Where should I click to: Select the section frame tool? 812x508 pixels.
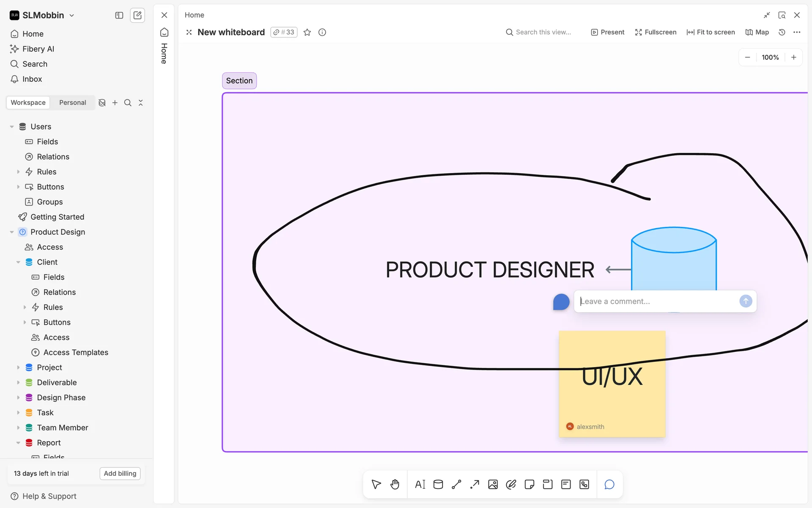[x=548, y=484]
